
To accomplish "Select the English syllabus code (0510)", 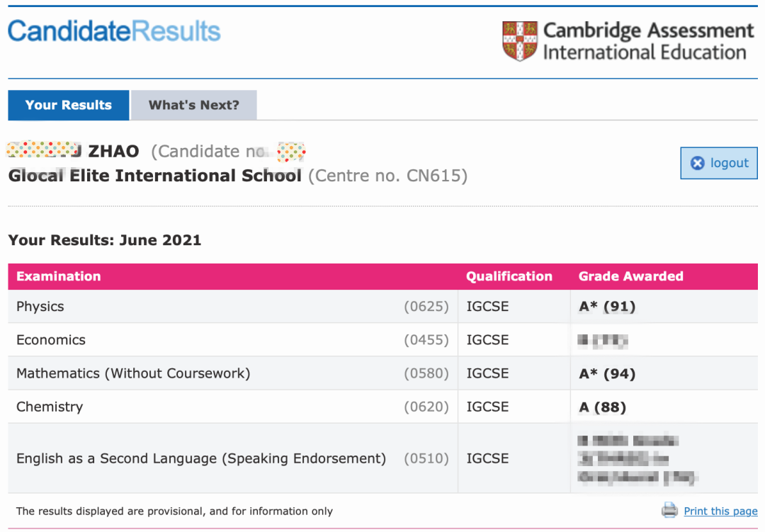I will pos(426,458).
